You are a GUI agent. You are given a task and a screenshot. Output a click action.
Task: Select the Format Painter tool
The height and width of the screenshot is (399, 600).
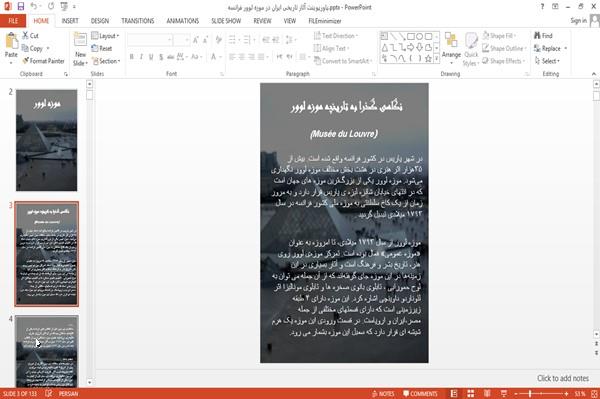click(43, 61)
